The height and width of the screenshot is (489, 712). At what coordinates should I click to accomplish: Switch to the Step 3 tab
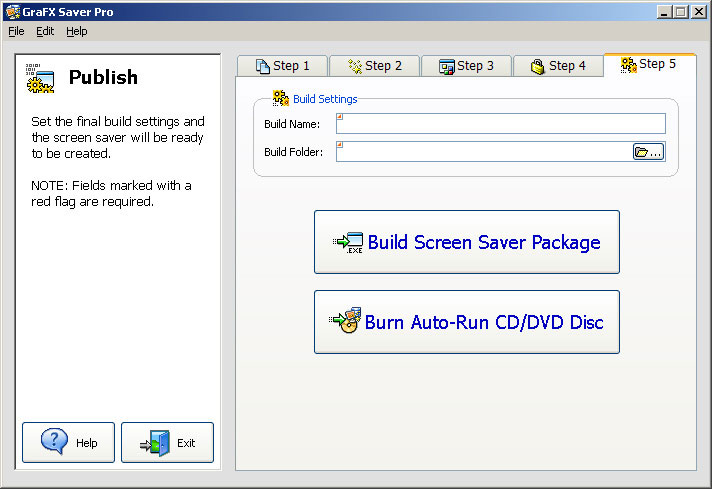466,66
